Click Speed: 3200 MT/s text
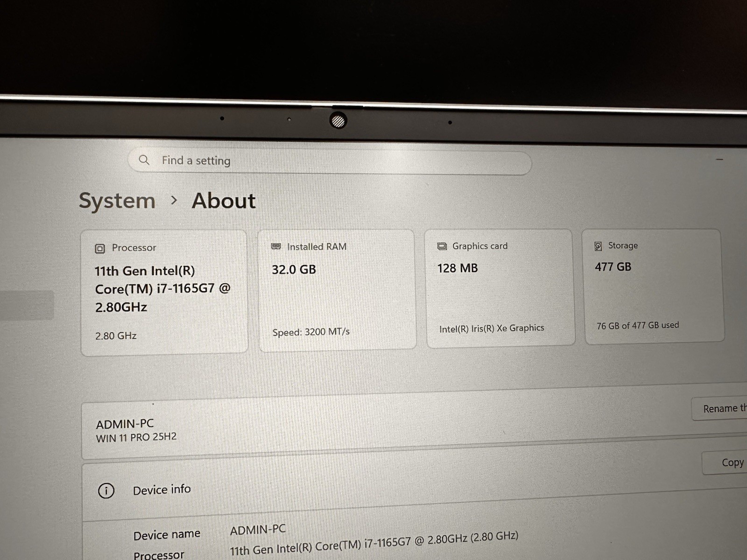The width and height of the screenshot is (747, 560). click(x=311, y=332)
